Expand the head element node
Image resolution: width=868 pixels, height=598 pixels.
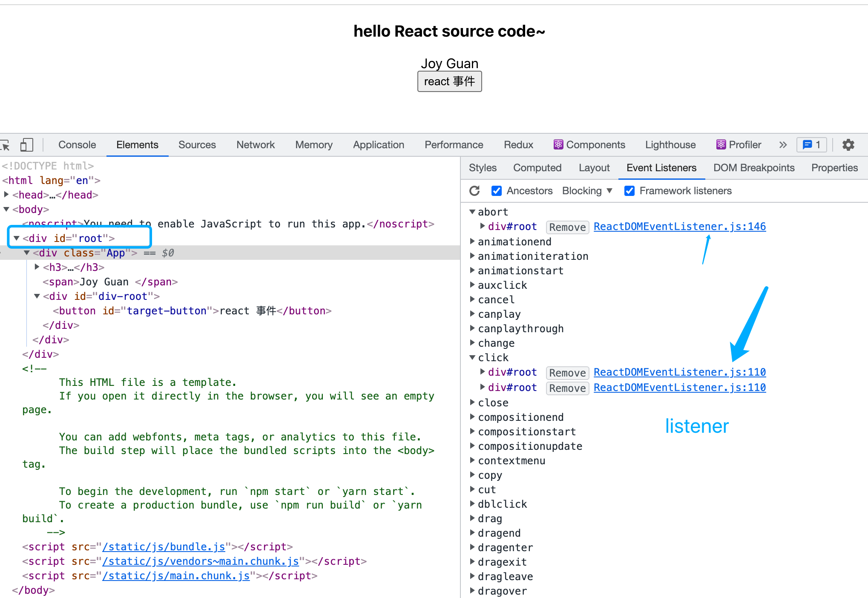[x=6, y=195]
